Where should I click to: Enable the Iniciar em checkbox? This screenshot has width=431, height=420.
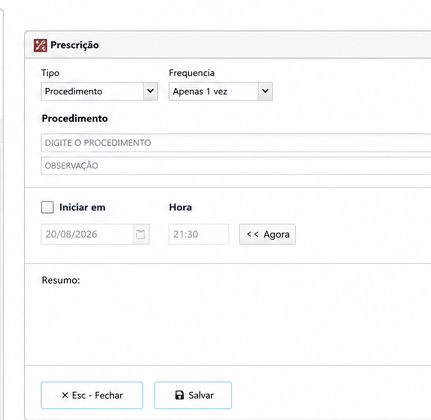(x=47, y=207)
